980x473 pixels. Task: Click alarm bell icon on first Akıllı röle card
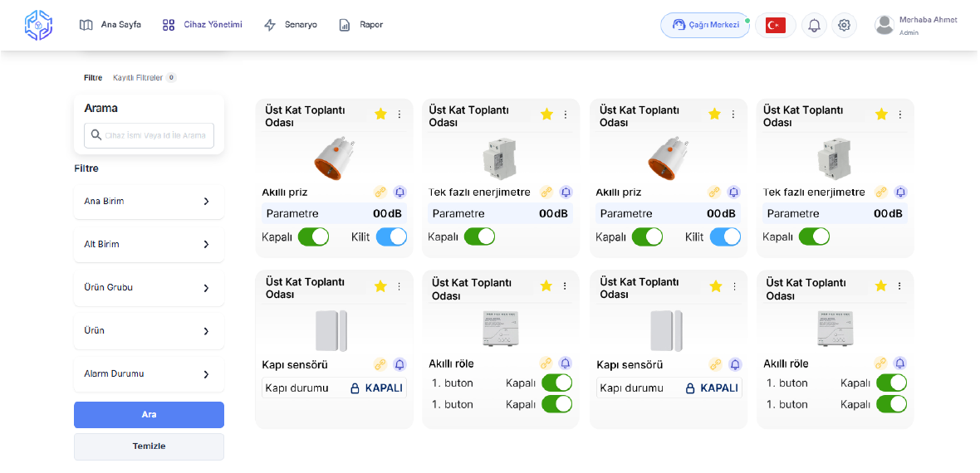[566, 363]
